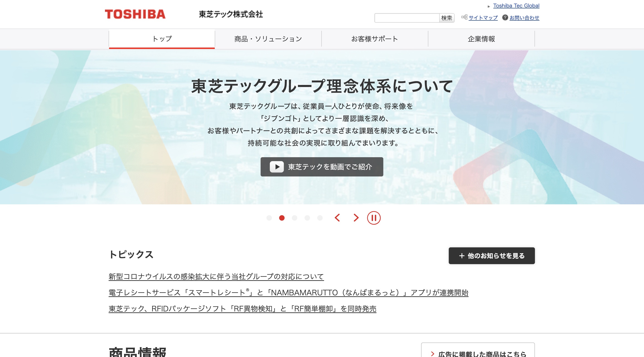The width and height of the screenshot is (644, 357).
Task: Open topic about RFIDパッケージソフト release
Action: click(242, 309)
